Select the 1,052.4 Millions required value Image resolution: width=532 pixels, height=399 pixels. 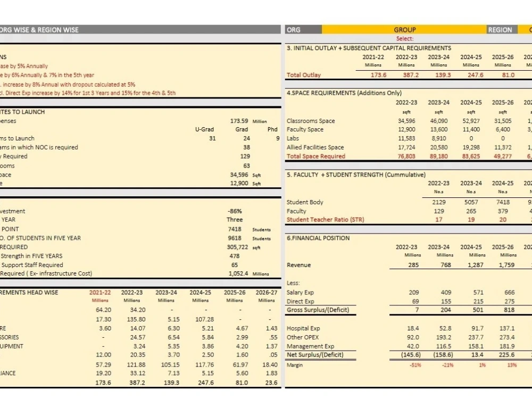[x=238, y=273]
